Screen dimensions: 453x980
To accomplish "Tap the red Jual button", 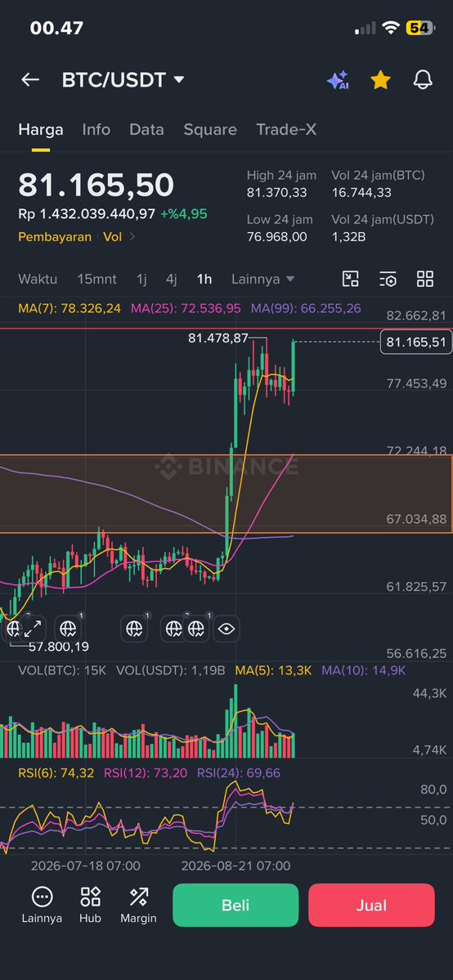I will 371,905.
